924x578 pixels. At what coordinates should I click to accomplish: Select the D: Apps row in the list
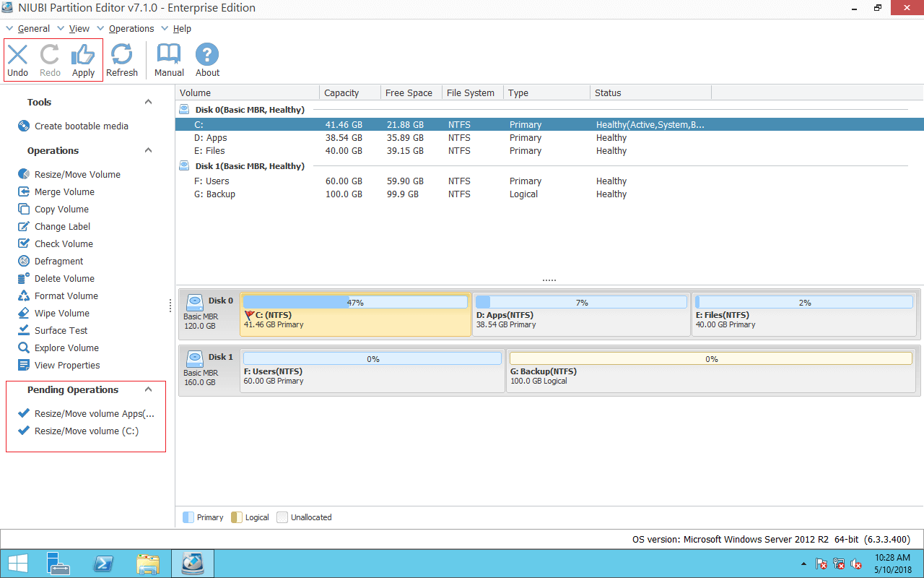(x=550, y=138)
